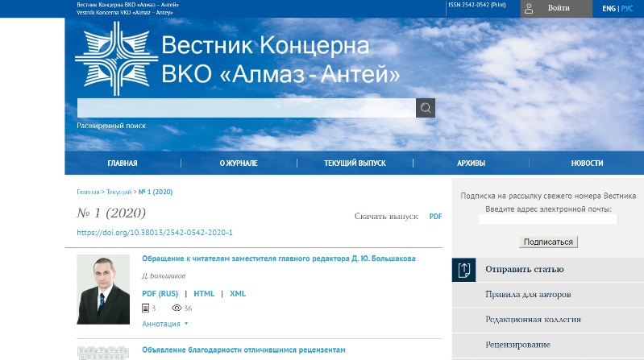Expand the Аннотация dropdown arrow

click(186, 324)
